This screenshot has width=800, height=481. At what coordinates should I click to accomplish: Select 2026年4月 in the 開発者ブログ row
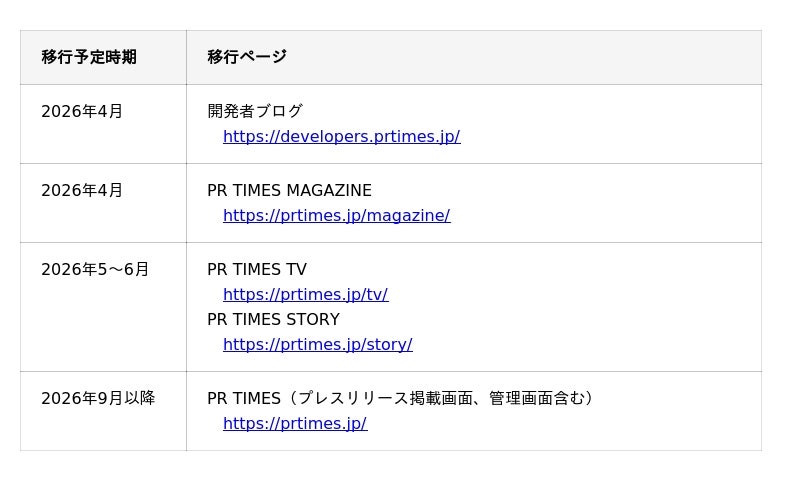coord(82,112)
